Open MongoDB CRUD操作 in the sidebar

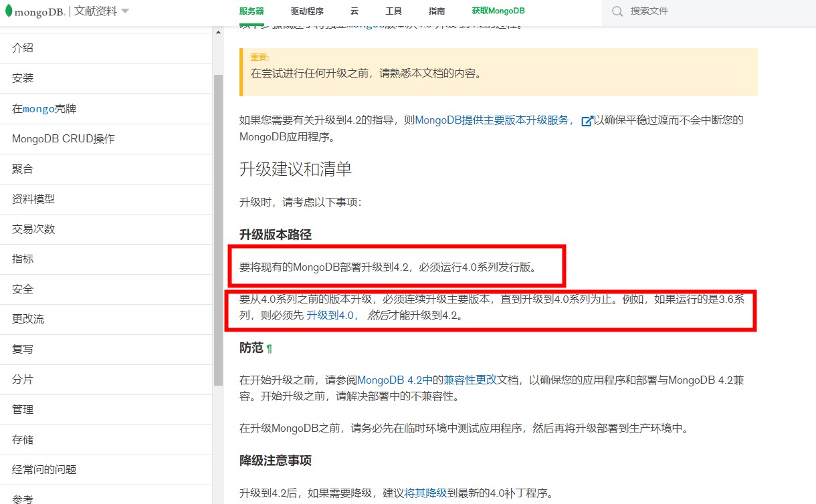(x=106, y=138)
